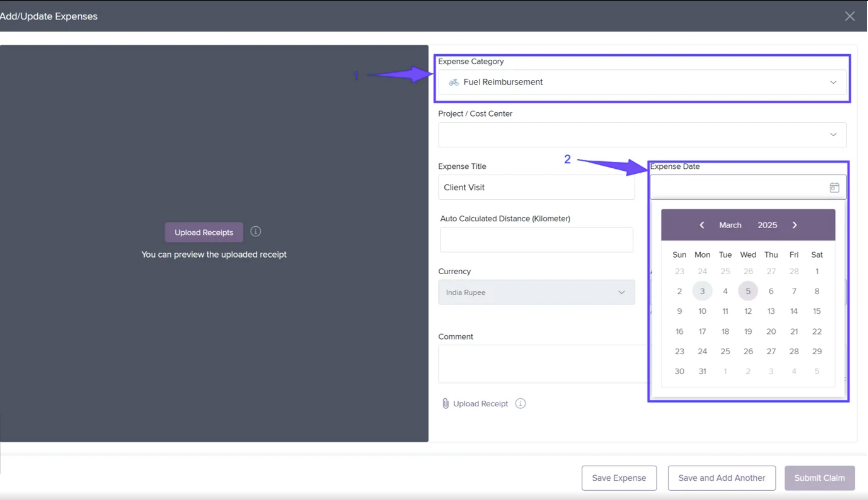Viewport: 868px width, 500px height.
Task: Close the Add/Update Expenses dialog
Action: [x=849, y=16]
